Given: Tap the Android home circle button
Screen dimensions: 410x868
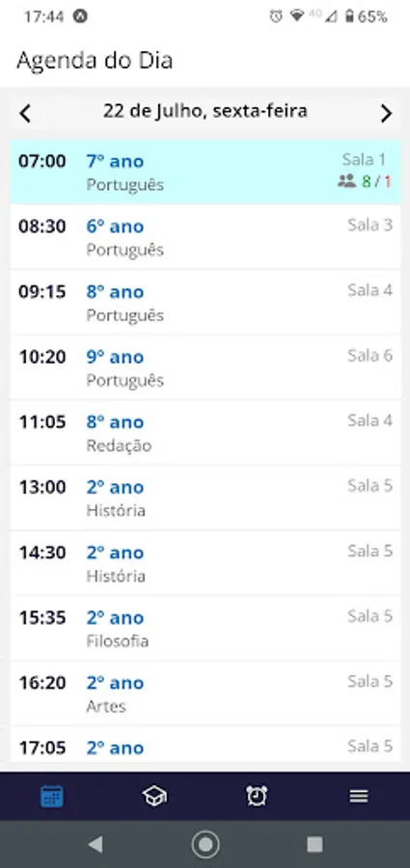Looking at the screenshot, I should (205, 844).
